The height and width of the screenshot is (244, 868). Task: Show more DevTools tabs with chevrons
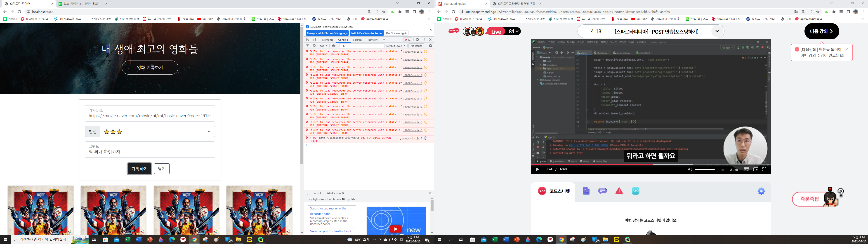click(x=384, y=40)
